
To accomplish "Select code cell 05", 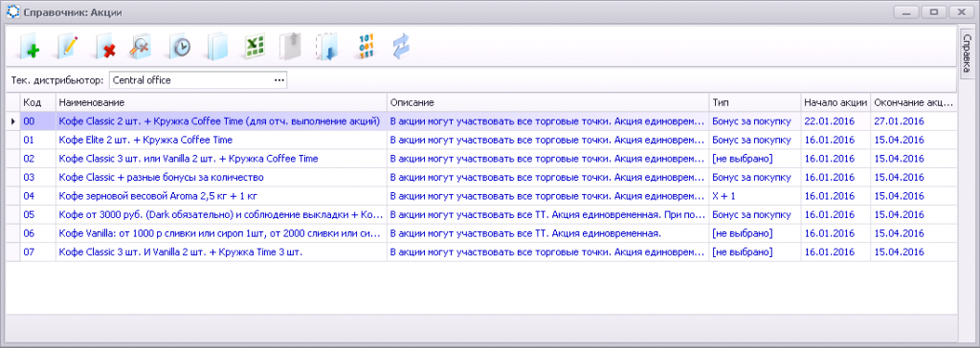I will point(38,215).
